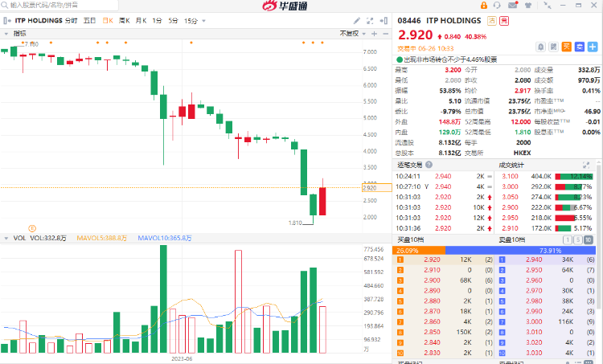This screenshot has width=603, height=364.
Task: Open dropdown arrow after 15分 for more periods
Action: pyautogui.click(x=204, y=21)
